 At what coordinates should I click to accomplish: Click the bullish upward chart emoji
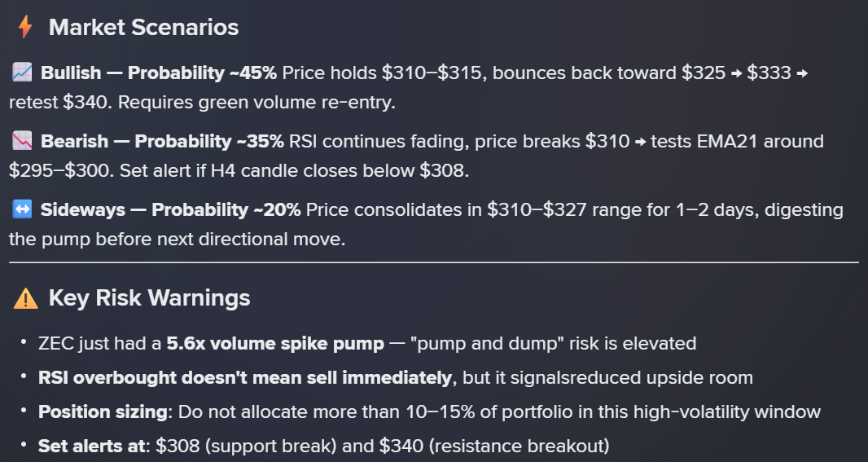coord(22,73)
